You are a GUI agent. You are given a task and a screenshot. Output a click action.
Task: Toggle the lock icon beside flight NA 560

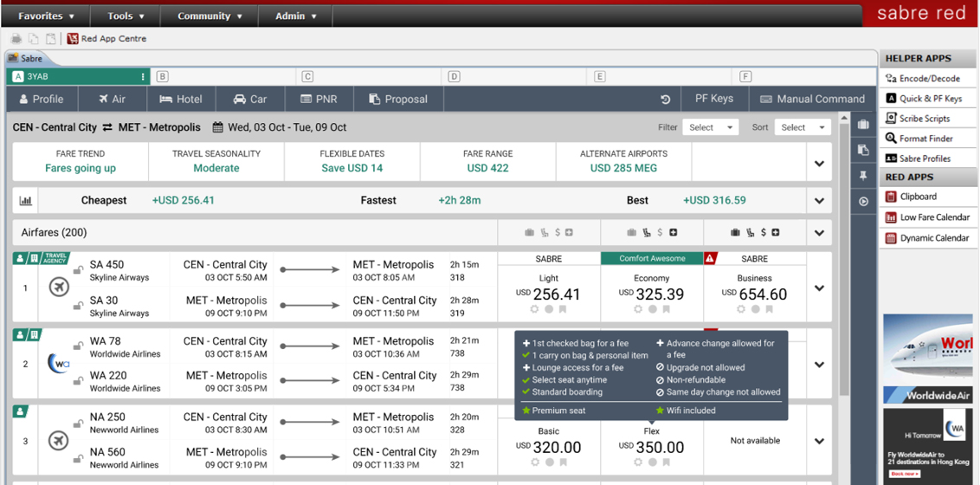[78, 457]
